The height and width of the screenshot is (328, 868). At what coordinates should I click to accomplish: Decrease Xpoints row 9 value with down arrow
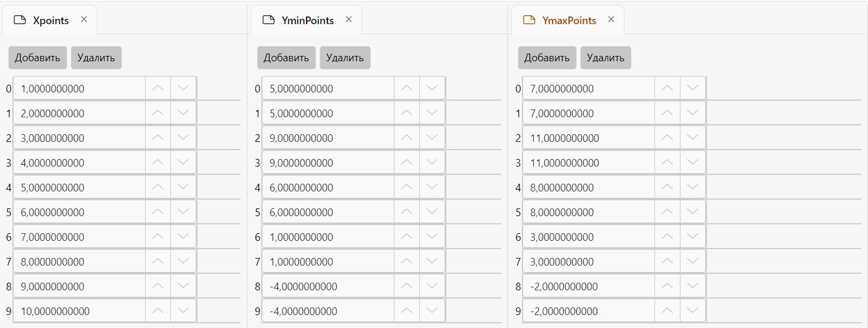(183, 311)
